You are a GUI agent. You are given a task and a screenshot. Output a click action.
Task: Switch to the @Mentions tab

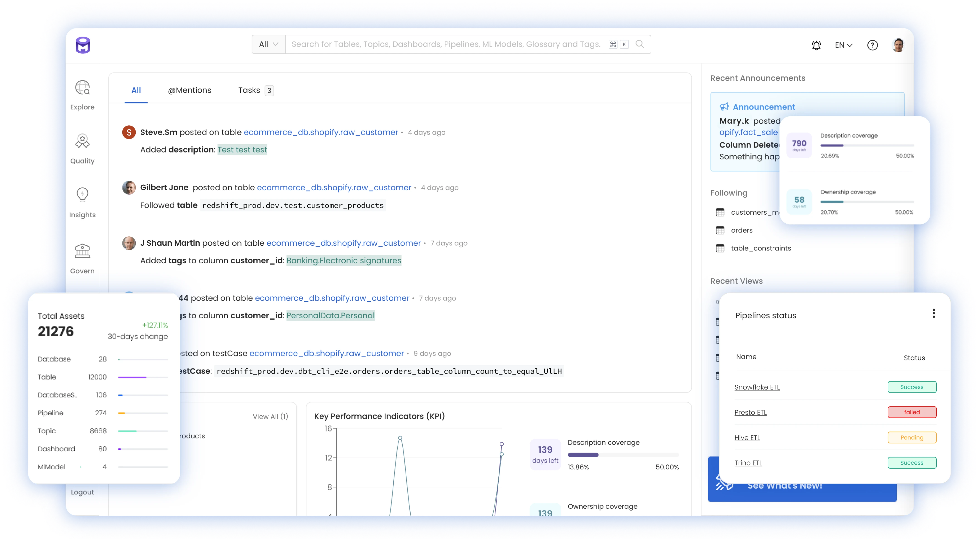pos(189,90)
